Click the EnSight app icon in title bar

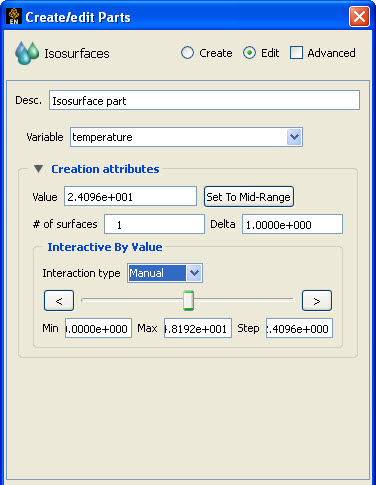[14, 16]
